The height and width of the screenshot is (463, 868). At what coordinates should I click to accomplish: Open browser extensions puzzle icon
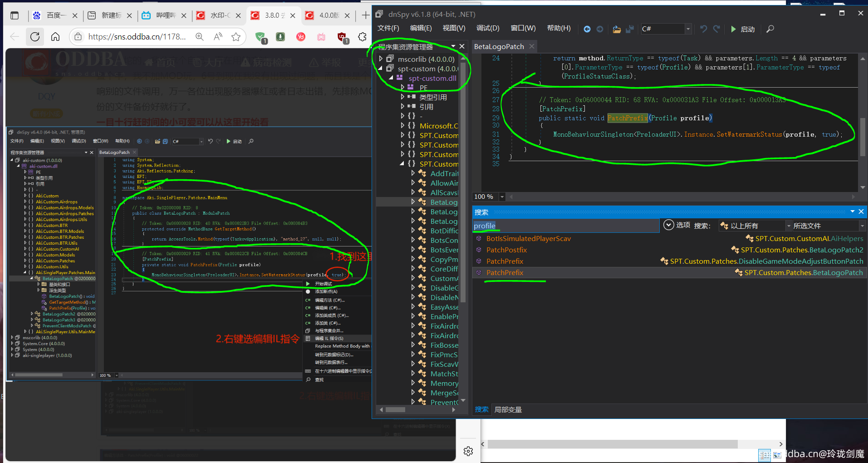362,37
